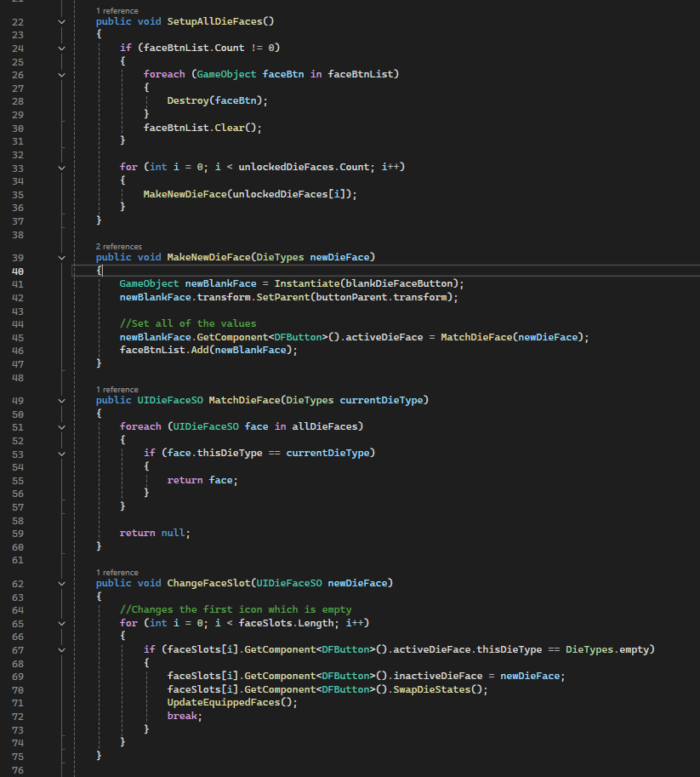Fold the foreach faceBtn loop on line 26

point(61,75)
